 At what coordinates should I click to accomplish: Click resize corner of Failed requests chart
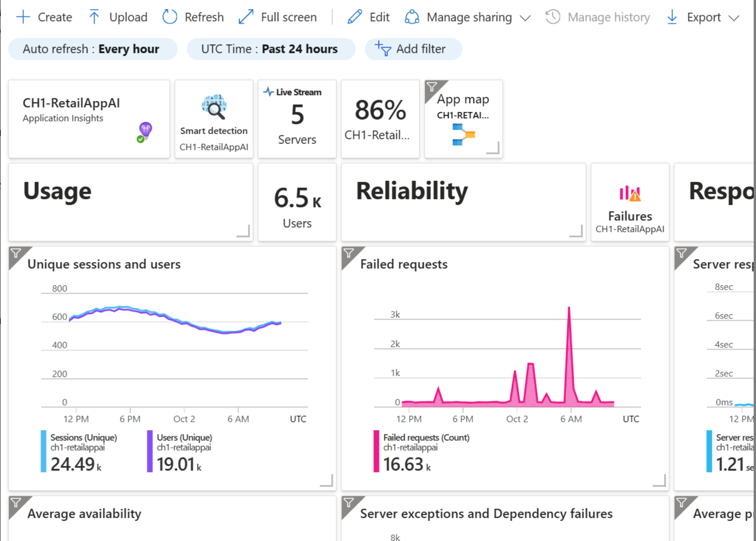tap(660, 481)
